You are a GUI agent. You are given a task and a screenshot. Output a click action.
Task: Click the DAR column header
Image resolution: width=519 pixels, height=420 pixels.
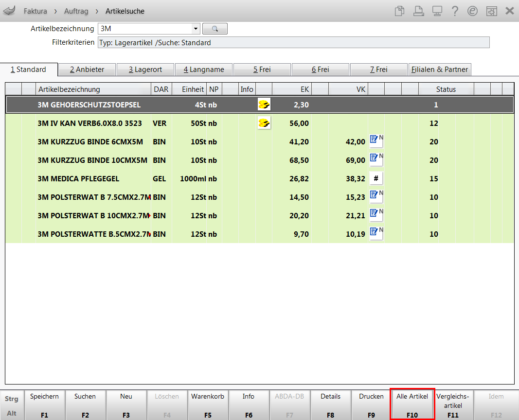(161, 89)
